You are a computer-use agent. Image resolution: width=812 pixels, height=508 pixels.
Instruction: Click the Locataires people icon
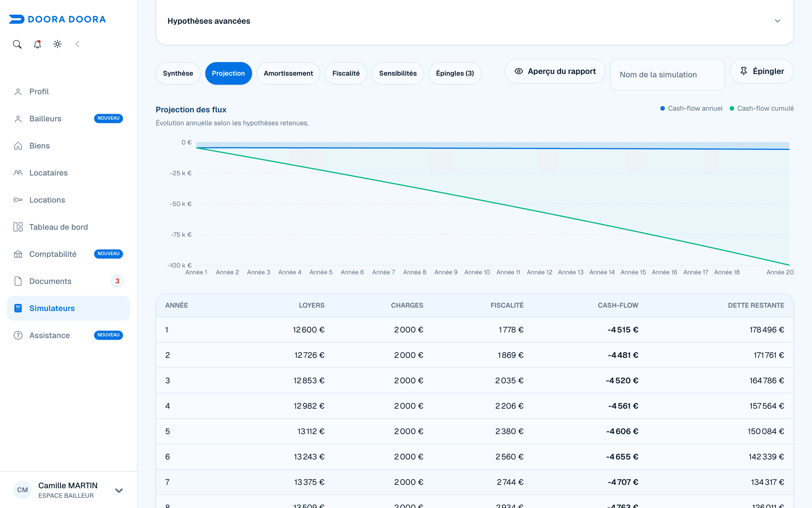pyautogui.click(x=18, y=173)
